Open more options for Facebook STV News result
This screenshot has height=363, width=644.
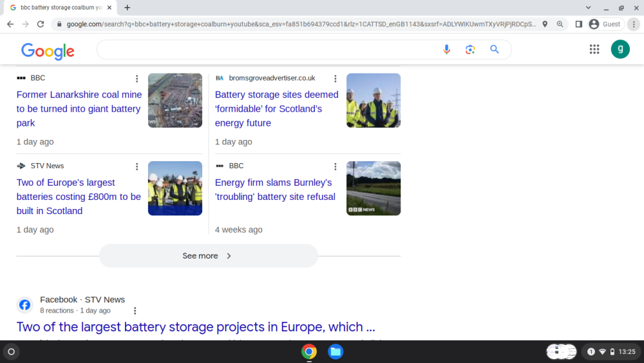click(135, 311)
